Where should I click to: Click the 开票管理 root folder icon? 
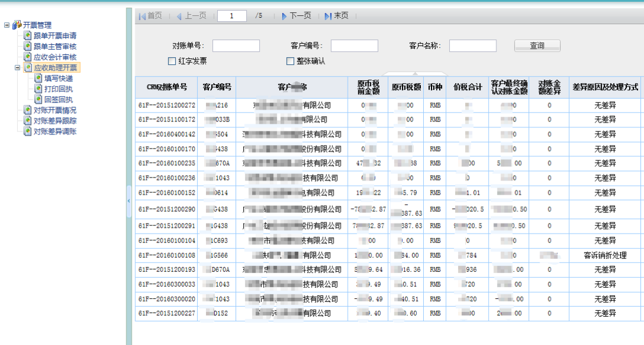(x=17, y=25)
